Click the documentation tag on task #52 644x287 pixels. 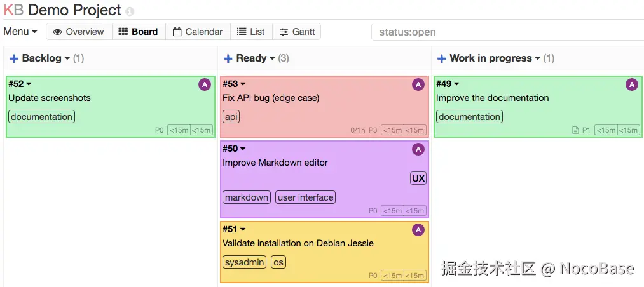[x=41, y=117]
